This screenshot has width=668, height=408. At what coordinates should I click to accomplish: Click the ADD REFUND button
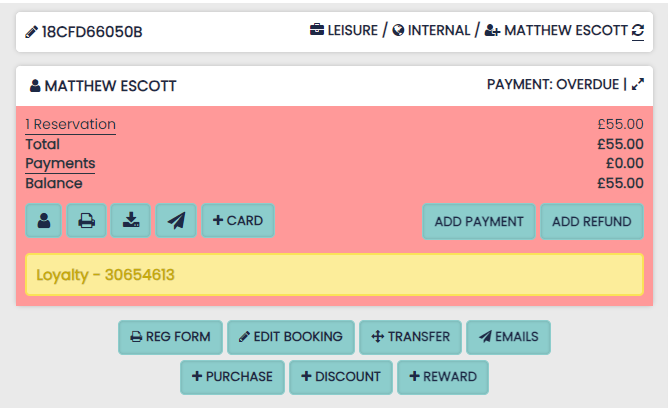pyautogui.click(x=592, y=221)
